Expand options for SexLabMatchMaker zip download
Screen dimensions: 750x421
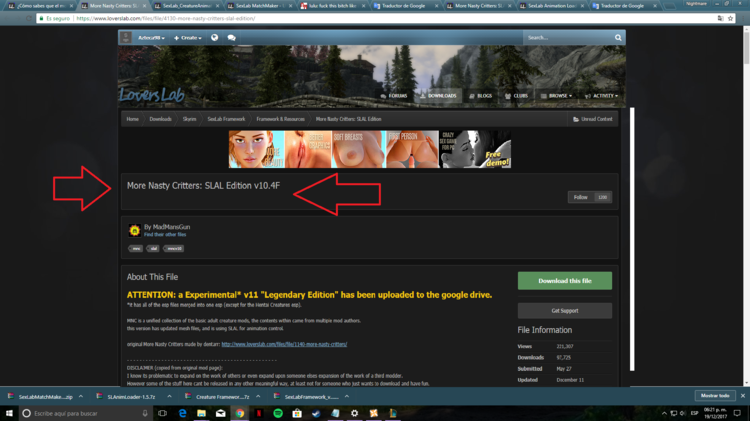click(x=81, y=396)
